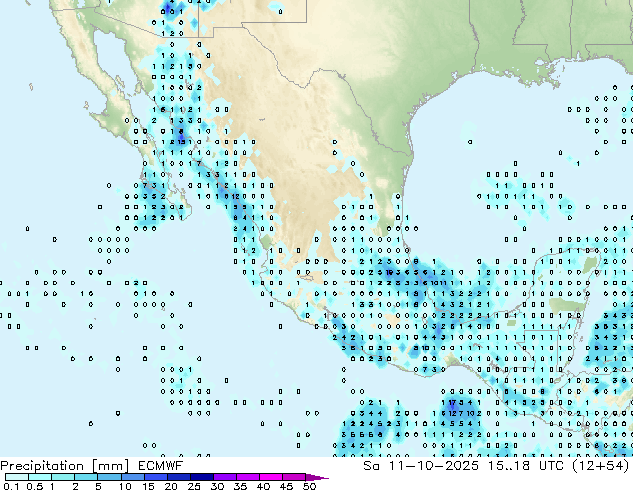Click the 'Precipitation' title text
Screen dimensions: 634x490
point(42,466)
